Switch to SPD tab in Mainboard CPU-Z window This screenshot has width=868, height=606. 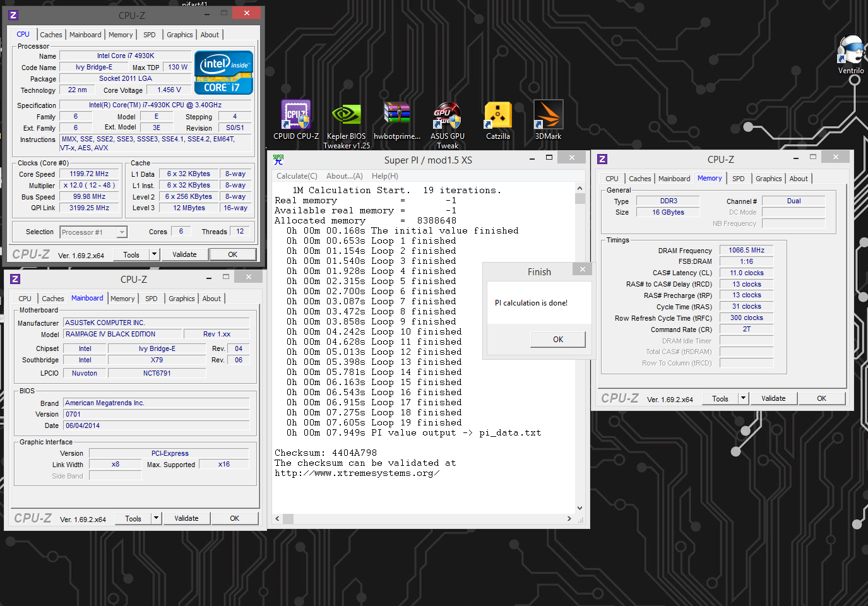tap(152, 299)
